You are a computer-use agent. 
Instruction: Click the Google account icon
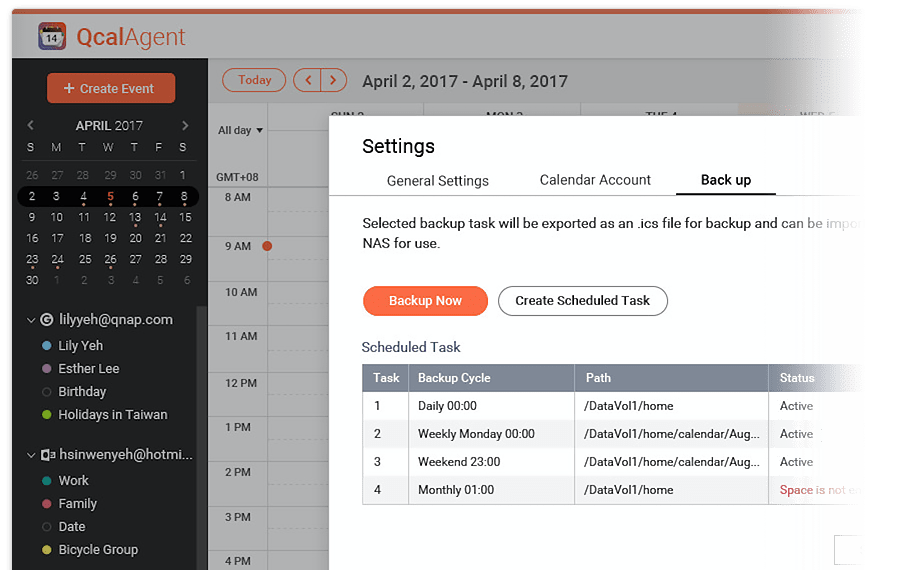point(46,320)
